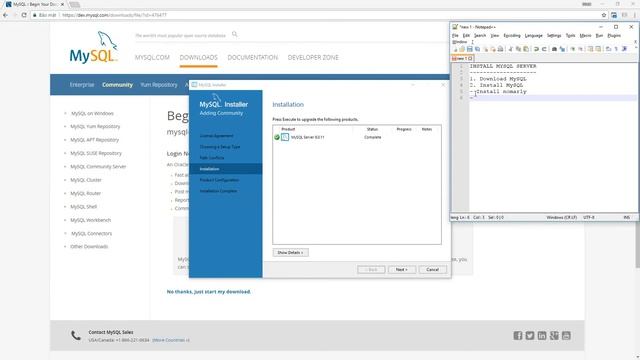Click New file icon in Notepad++ toolbar

[x=455, y=49]
